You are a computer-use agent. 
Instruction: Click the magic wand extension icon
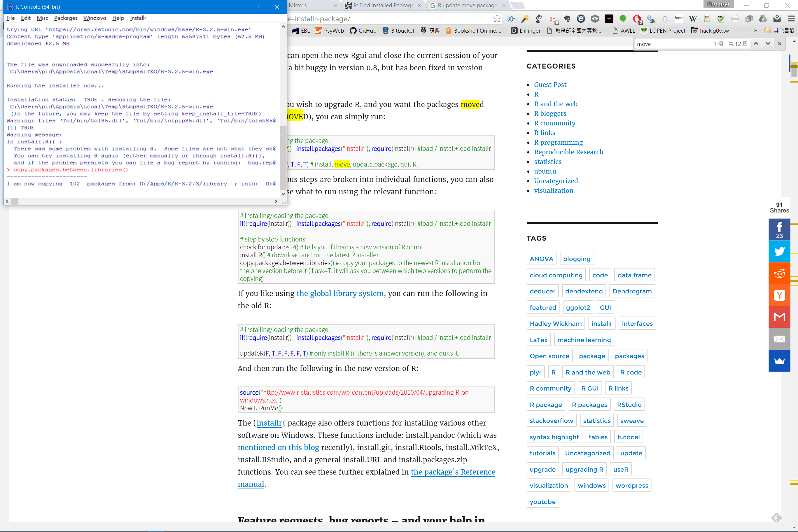(x=525, y=19)
